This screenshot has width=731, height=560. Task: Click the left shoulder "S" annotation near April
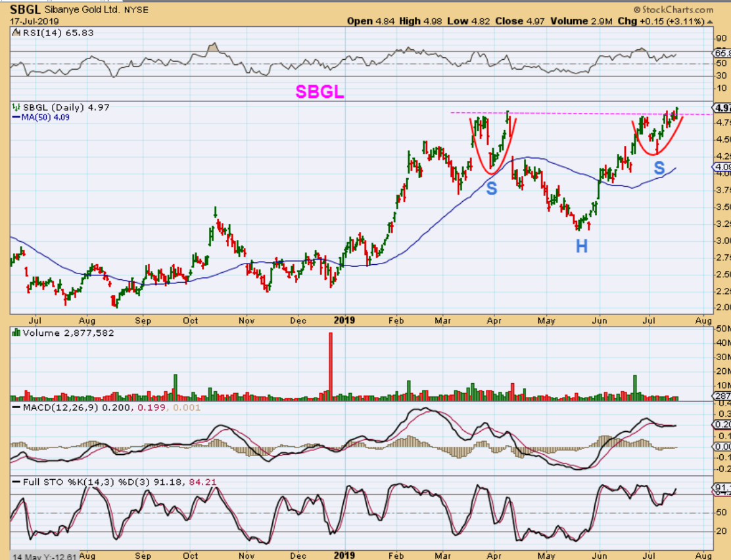pos(491,189)
